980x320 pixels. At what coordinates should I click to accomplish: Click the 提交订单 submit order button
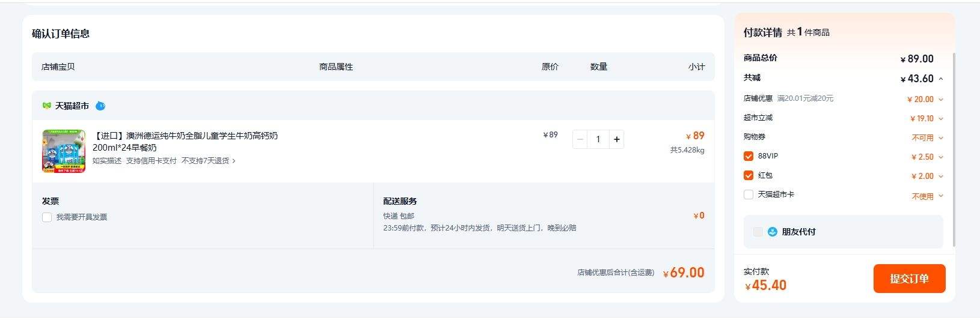coord(909,279)
